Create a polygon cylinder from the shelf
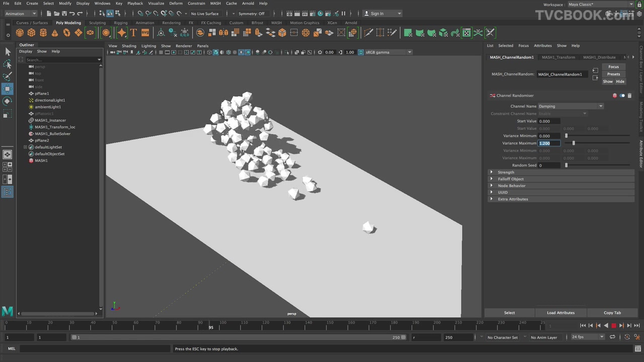 tap(43, 33)
